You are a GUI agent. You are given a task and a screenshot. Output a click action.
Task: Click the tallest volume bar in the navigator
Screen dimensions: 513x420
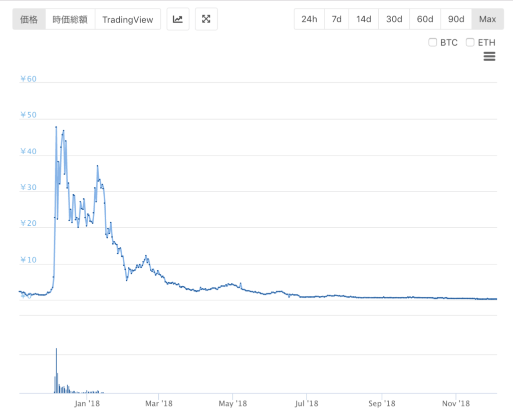point(56,370)
